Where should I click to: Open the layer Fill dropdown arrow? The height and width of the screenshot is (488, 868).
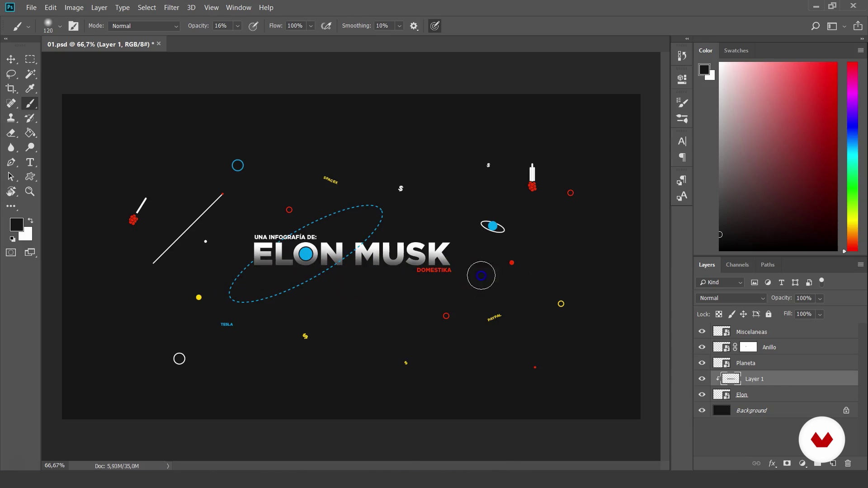(x=820, y=314)
